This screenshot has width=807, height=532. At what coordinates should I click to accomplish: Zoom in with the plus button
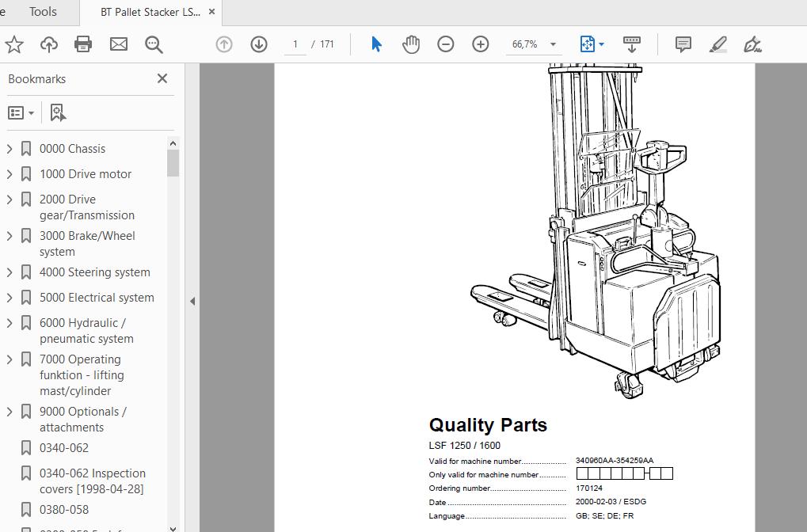point(480,44)
